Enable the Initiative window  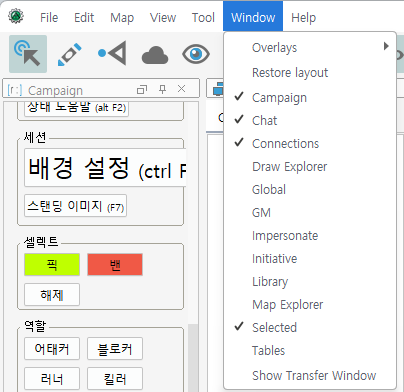[x=310, y=258]
